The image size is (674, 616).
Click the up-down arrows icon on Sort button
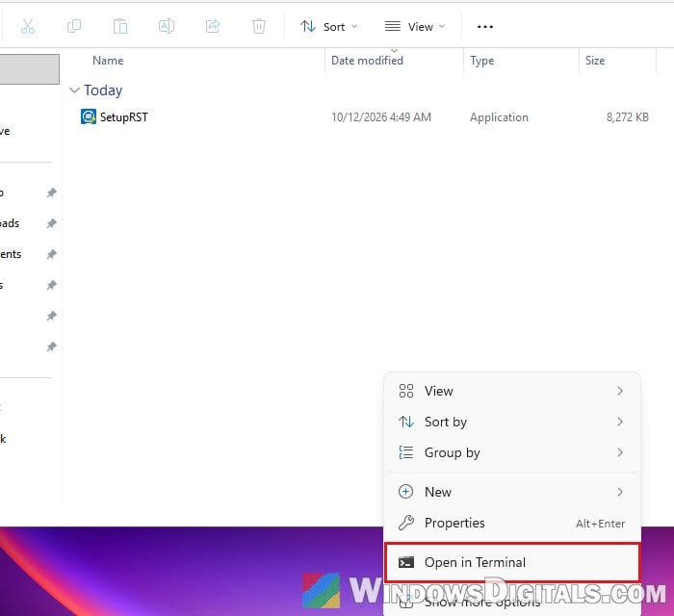(x=308, y=26)
